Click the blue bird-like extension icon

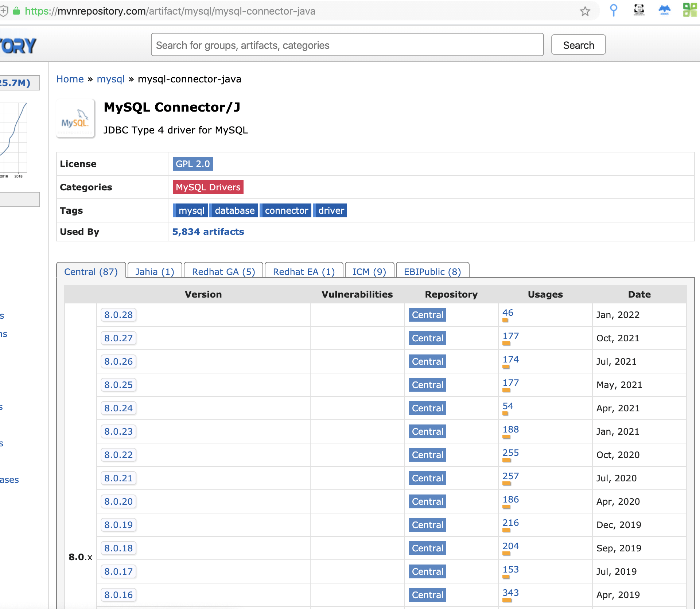pos(665,10)
